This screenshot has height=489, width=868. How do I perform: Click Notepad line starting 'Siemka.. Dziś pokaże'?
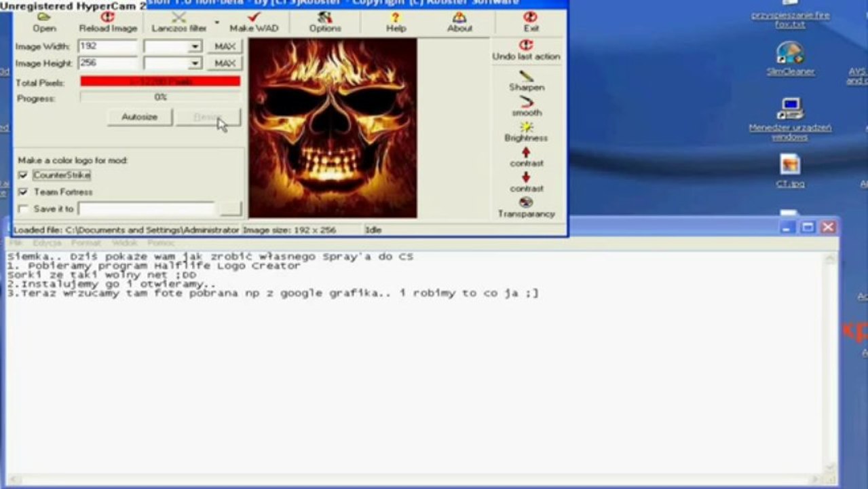point(210,257)
